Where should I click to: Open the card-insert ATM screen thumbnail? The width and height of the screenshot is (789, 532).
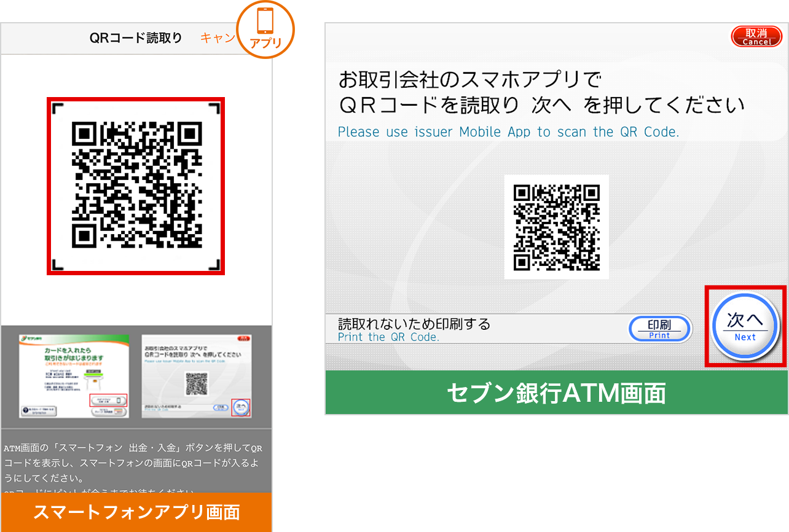(x=74, y=377)
